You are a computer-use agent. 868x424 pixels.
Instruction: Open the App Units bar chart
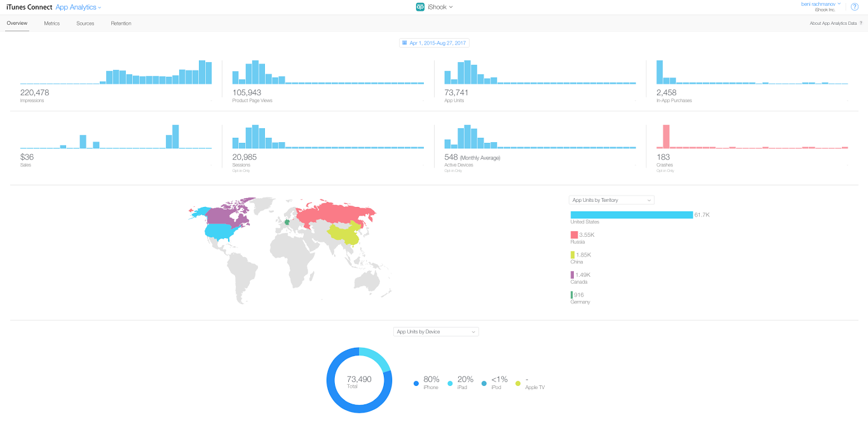(x=540, y=72)
